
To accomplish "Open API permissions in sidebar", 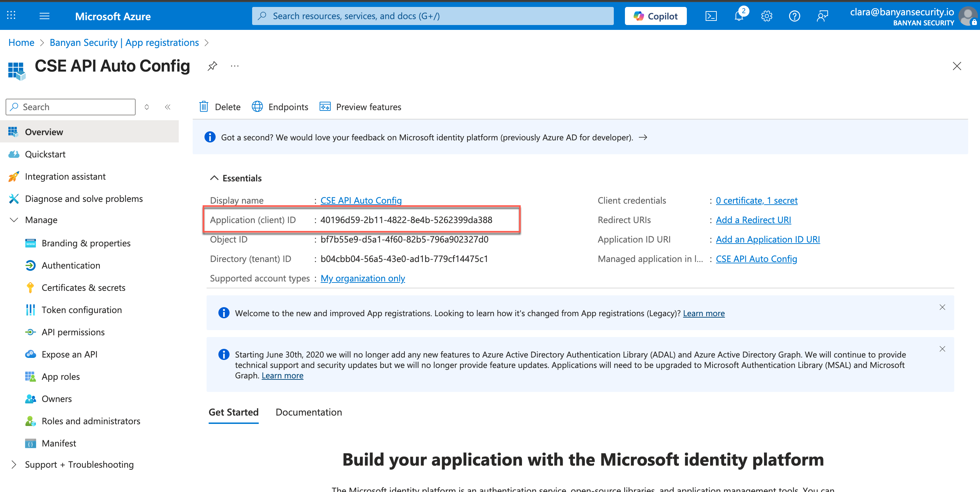I will (x=73, y=332).
